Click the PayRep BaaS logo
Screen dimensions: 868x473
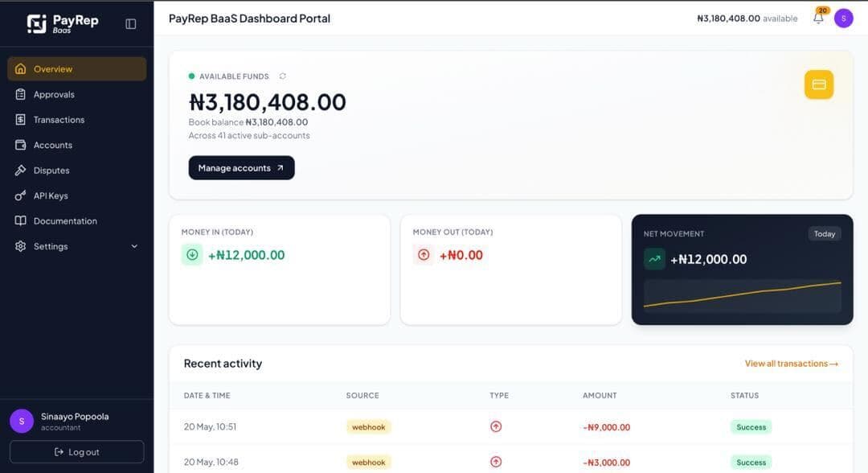click(x=63, y=23)
